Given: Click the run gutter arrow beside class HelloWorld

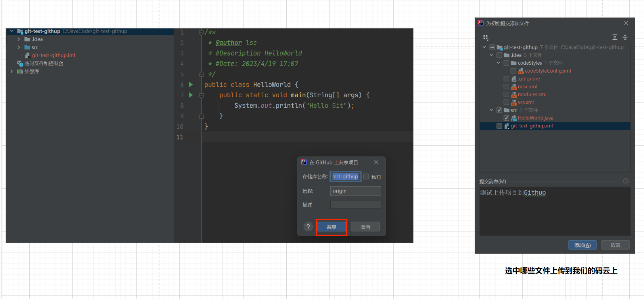Looking at the screenshot, I should pyautogui.click(x=191, y=85).
